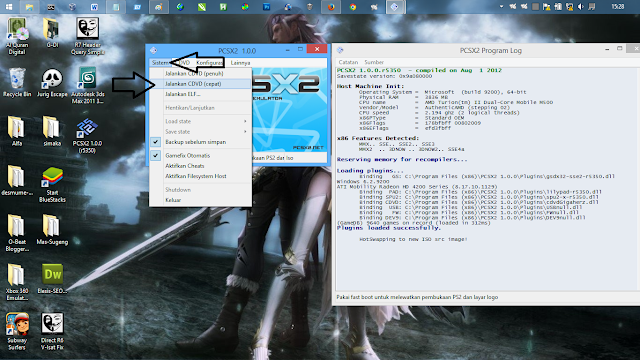Open Google Chrome from the taskbar
Viewport: 640px width, 360px height.
[352, 7]
